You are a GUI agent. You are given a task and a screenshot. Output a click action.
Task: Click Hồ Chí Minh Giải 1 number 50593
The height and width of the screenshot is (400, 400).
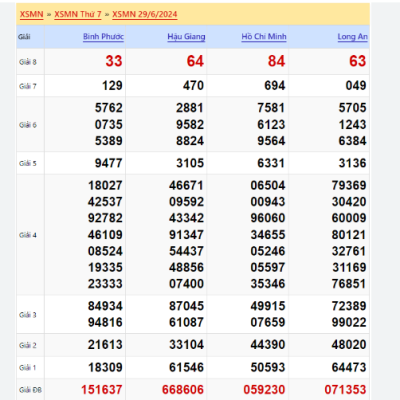tap(268, 367)
